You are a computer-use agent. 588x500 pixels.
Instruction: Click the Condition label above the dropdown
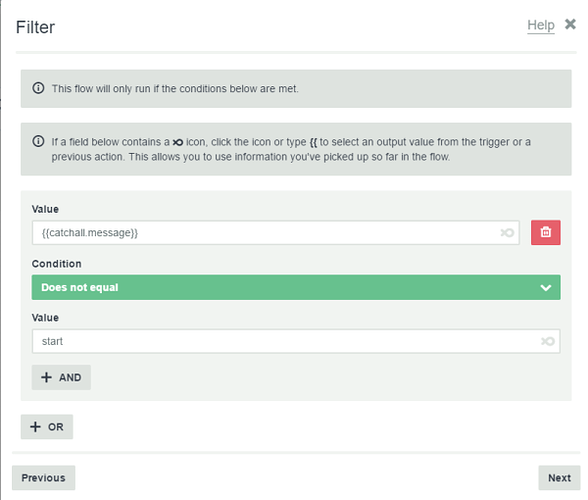click(57, 264)
